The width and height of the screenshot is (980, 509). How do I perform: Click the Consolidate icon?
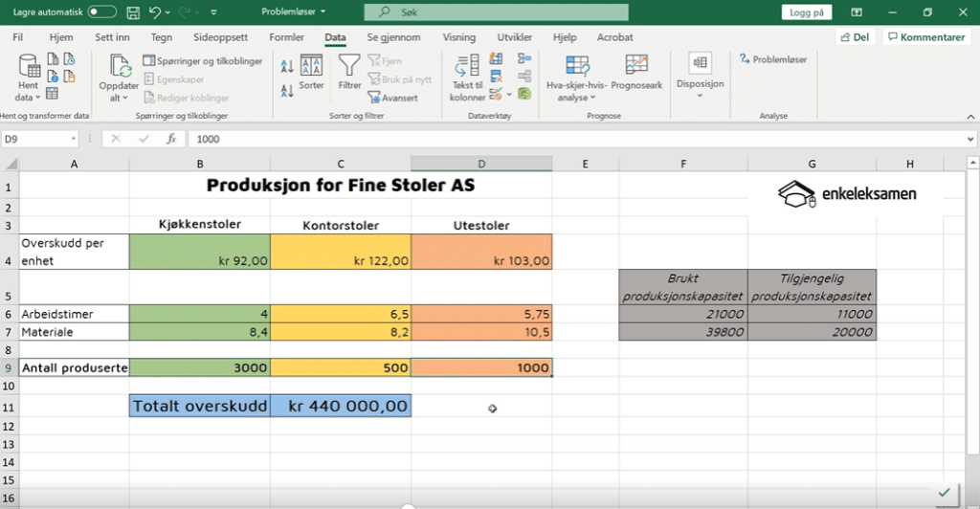tap(524, 59)
